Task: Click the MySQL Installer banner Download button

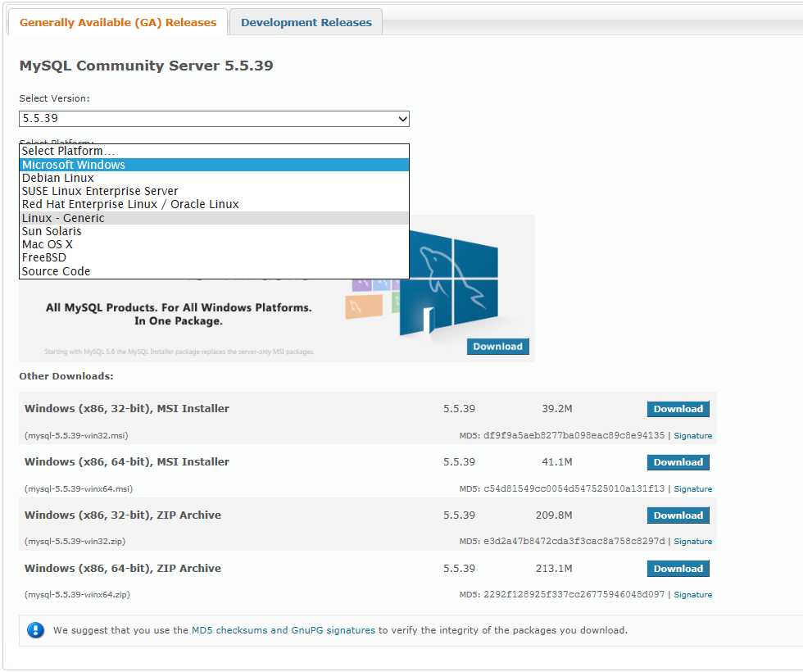Action: pyautogui.click(x=498, y=346)
